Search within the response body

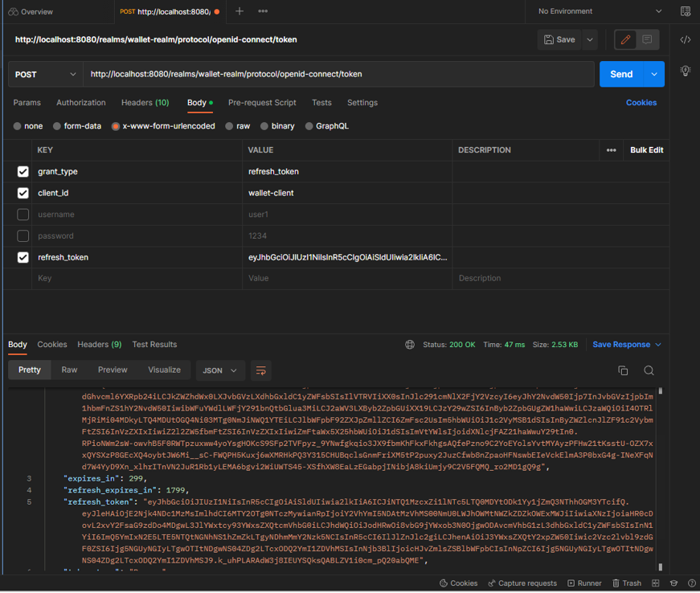pyautogui.click(x=648, y=370)
